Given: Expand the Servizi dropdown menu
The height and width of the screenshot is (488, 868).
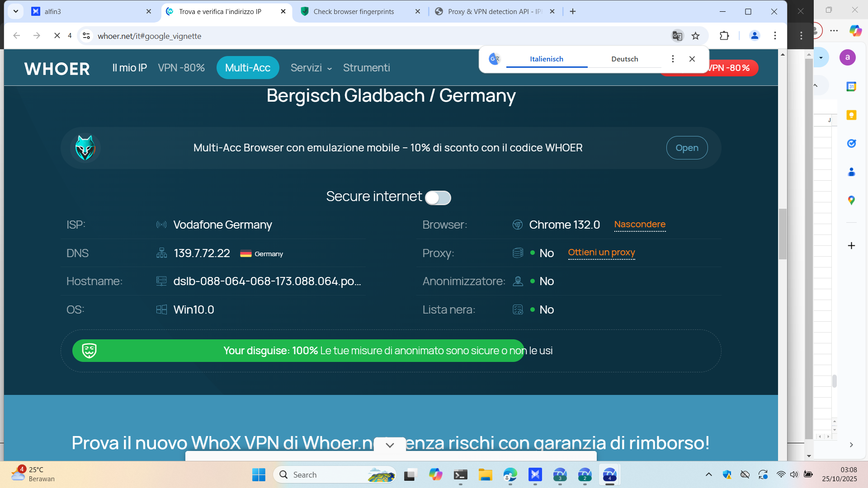Looking at the screenshot, I should pos(311,68).
